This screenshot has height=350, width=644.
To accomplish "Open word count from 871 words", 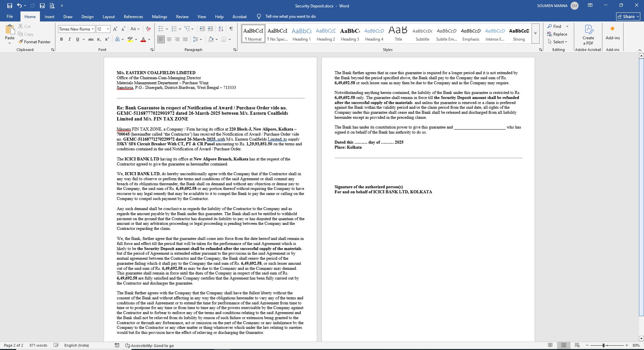I will (38, 345).
